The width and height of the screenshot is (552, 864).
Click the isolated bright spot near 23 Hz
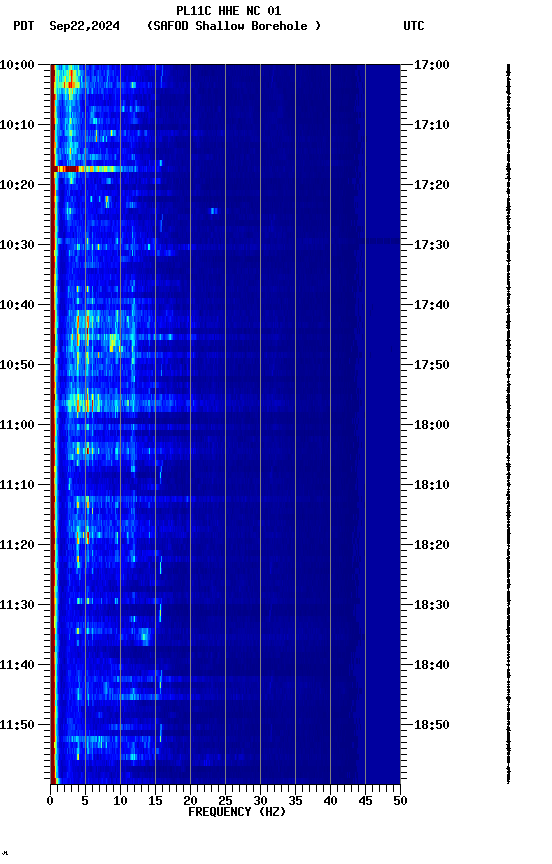point(214,211)
